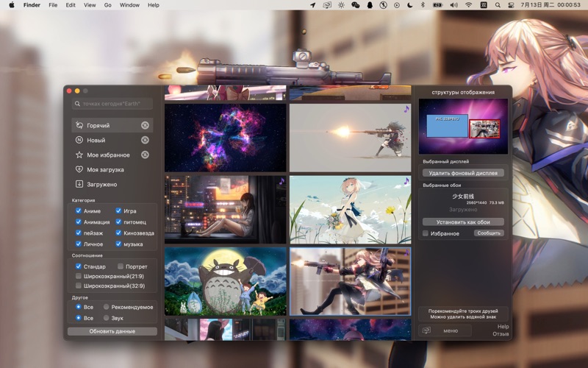Open the File menu

[x=53, y=5]
